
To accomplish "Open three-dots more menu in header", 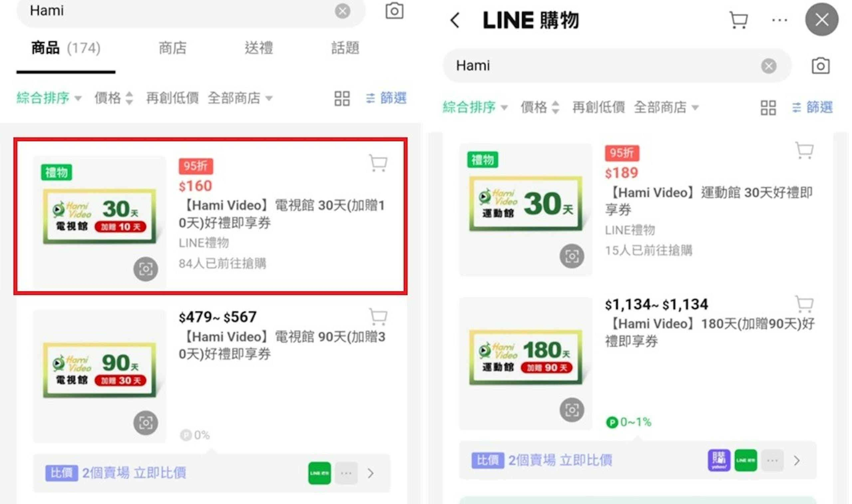I will [779, 20].
